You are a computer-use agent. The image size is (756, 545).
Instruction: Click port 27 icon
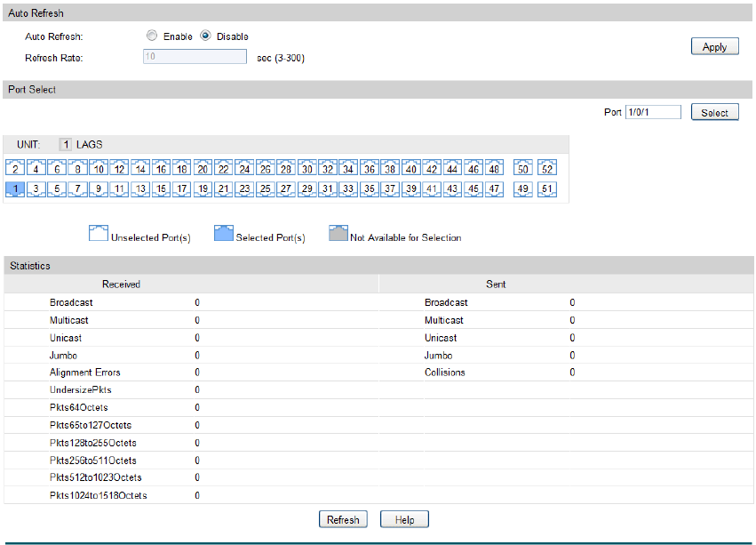point(286,188)
